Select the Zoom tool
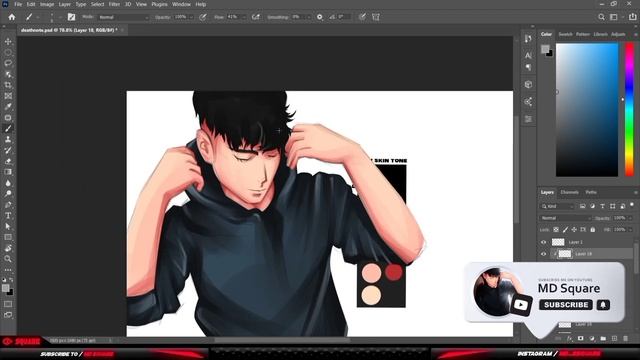This screenshot has width=640, height=360. (x=8, y=259)
